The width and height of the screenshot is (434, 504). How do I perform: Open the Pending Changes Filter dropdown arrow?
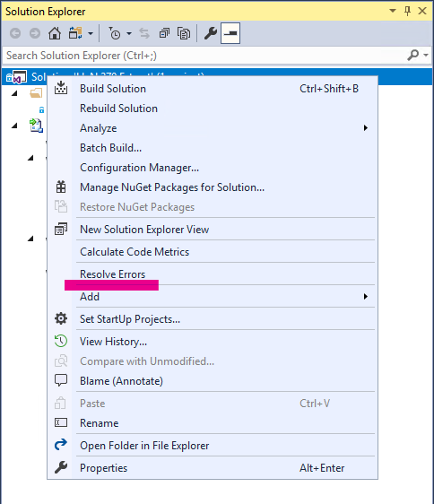[129, 33]
